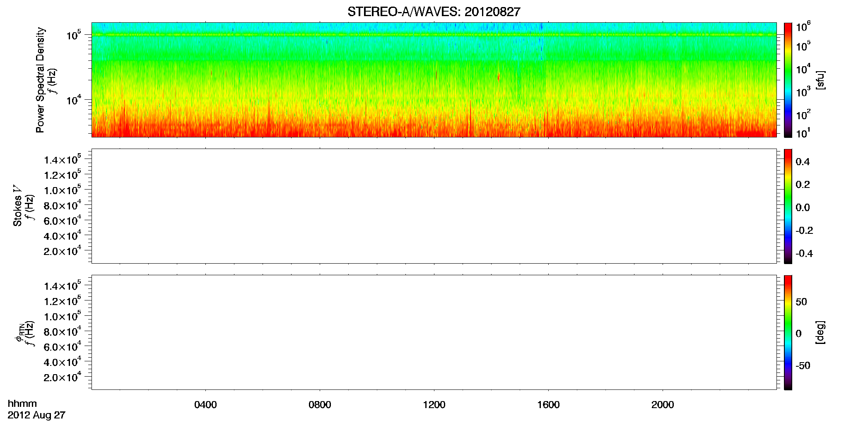
Task: Click the 2000 time tick label
Action: coord(663,405)
